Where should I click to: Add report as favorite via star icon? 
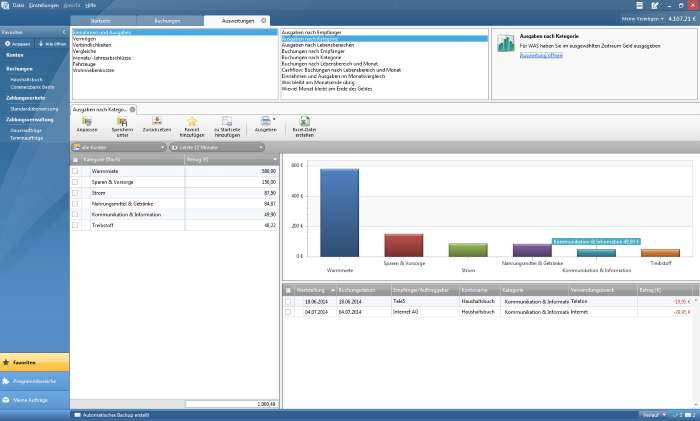tap(192, 122)
